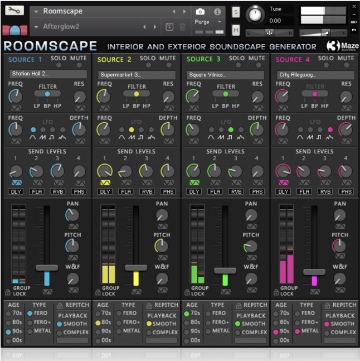Viewport: 360px width, 361px height.
Task: Select random LFO shape in Source 4
Action: click(x=330, y=130)
